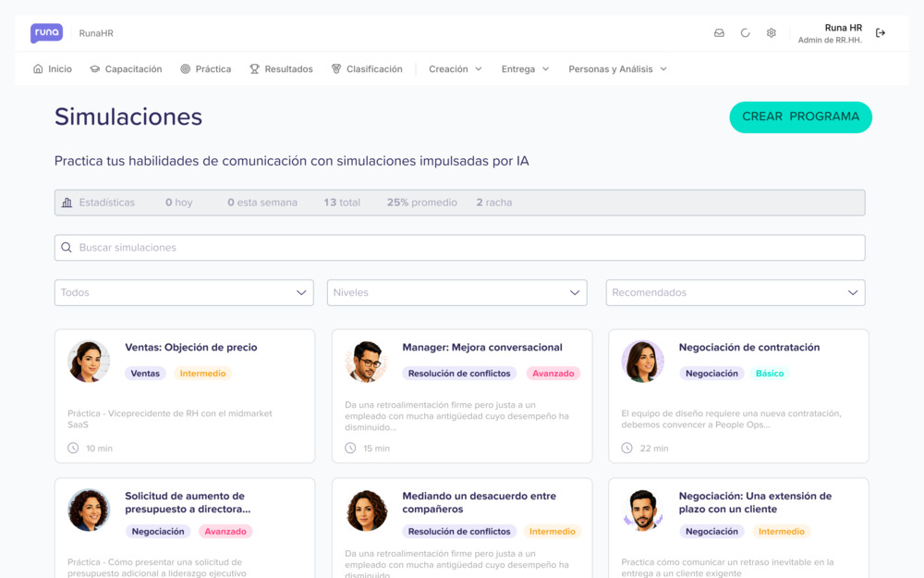This screenshot has height=578, width=924.
Task: Click the 0 hoy statistic
Action: click(179, 203)
